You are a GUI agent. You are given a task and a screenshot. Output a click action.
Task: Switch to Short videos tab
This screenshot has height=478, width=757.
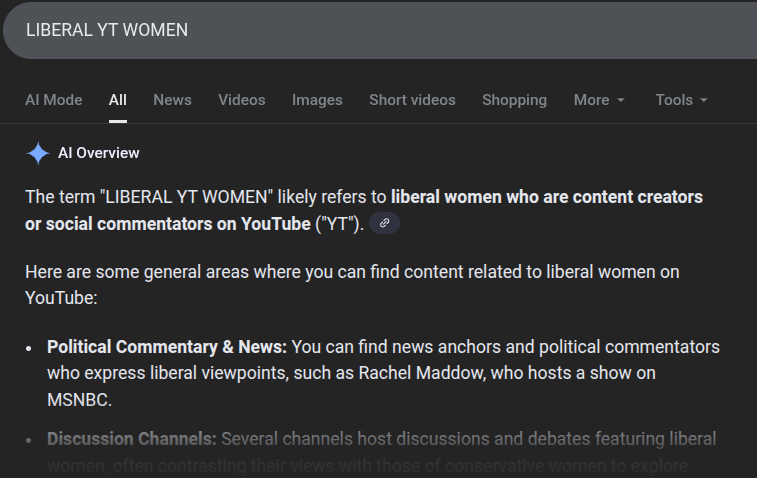point(412,100)
